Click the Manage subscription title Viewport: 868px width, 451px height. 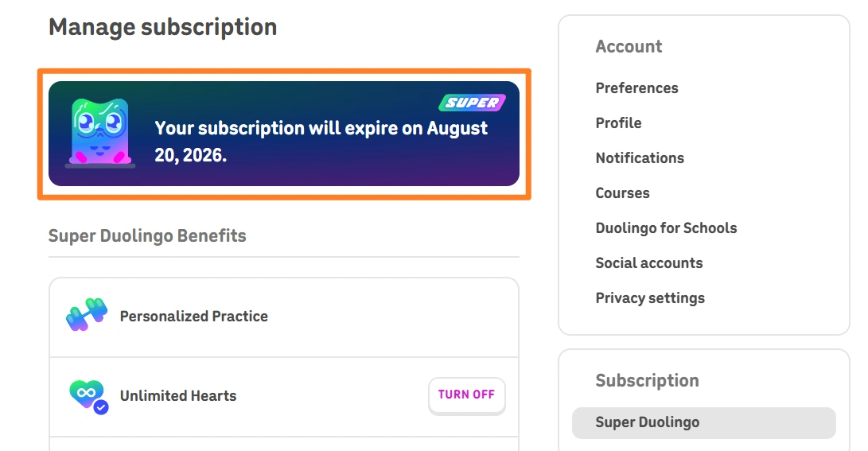coord(163,27)
